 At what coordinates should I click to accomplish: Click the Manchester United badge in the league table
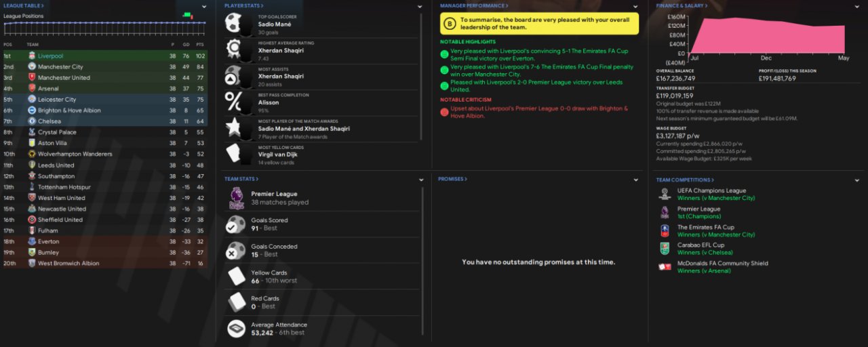31,78
